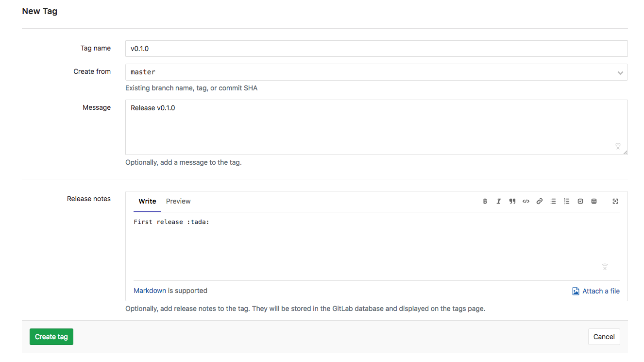Open the Create from branch dropdown

click(x=620, y=71)
